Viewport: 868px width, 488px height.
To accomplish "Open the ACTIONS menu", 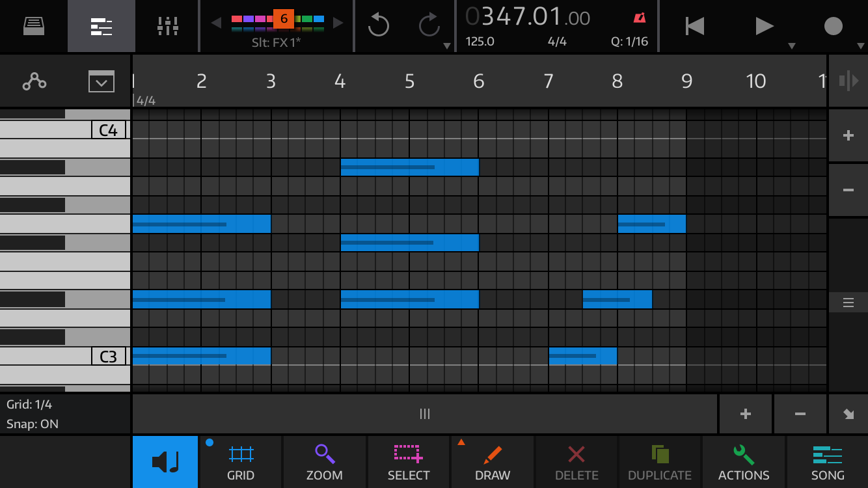I will [744, 462].
